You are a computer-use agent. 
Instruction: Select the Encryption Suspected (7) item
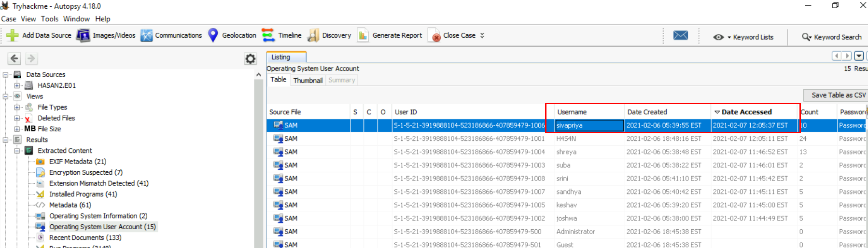pyautogui.click(x=85, y=172)
